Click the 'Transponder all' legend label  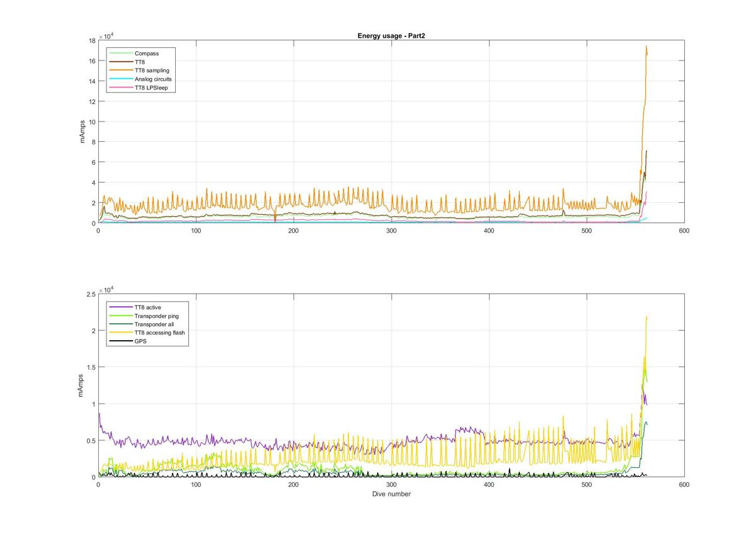[x=154, y=324]
